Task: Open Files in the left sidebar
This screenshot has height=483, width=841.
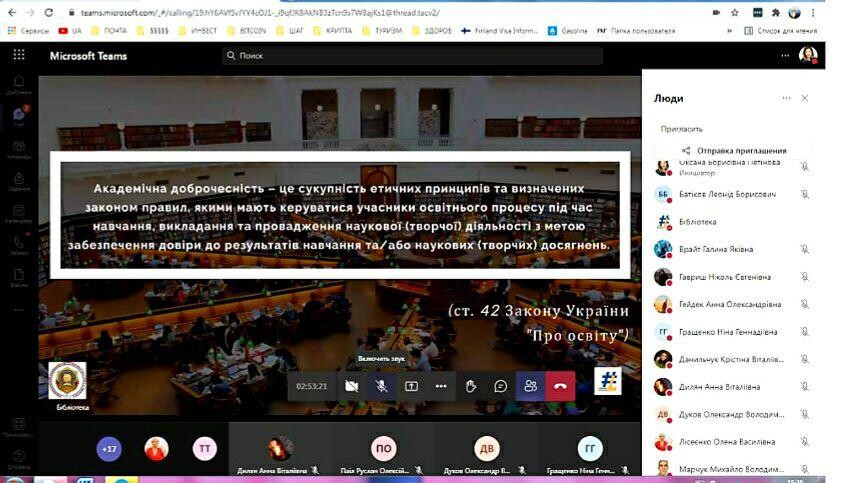Action: pyautogui.click(x=19, y=278)
